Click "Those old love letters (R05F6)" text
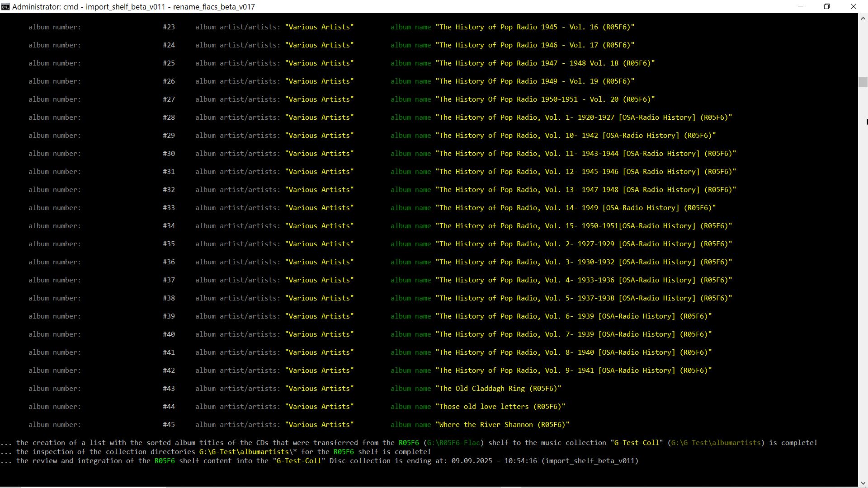Screen dimensions: 868x488 click(500, 407)
